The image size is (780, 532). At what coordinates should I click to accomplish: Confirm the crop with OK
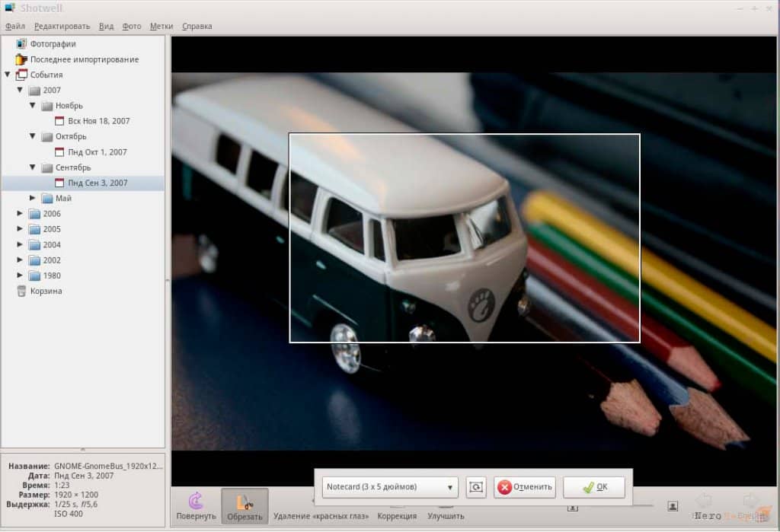(x=594, y=487)
